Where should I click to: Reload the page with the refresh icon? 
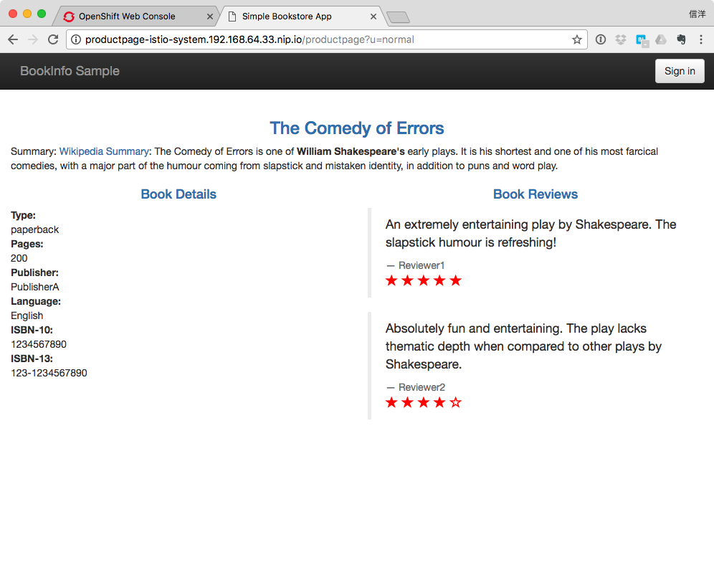tap(53, 39)
